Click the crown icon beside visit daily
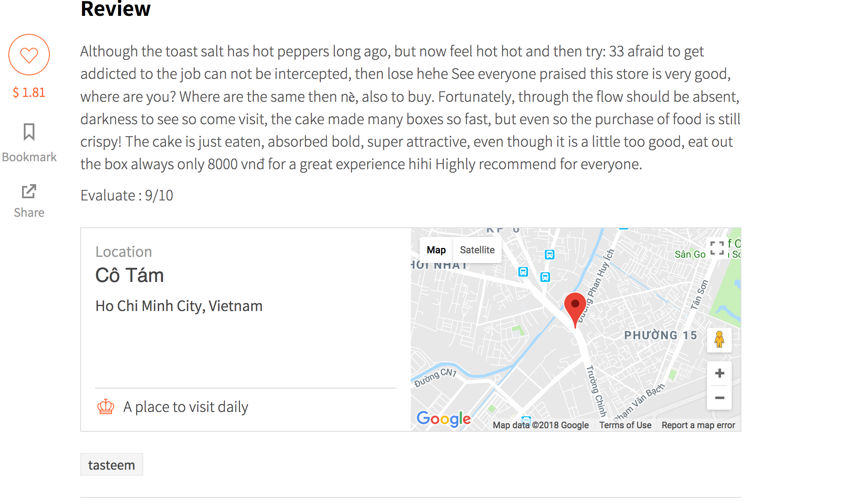Screen dimensions: 841x504 pyautogui.click(x=106, y=407)
